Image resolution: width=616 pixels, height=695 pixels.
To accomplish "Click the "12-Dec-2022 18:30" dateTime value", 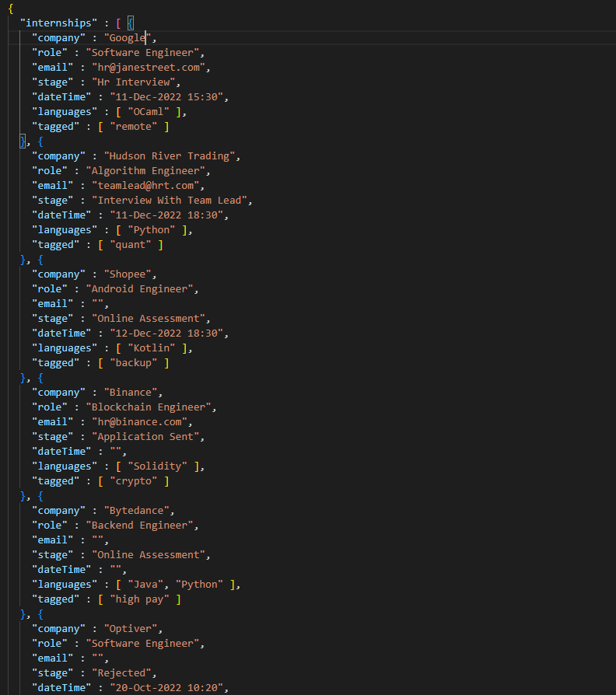I will pyautogui.click(x=166, y=334).
